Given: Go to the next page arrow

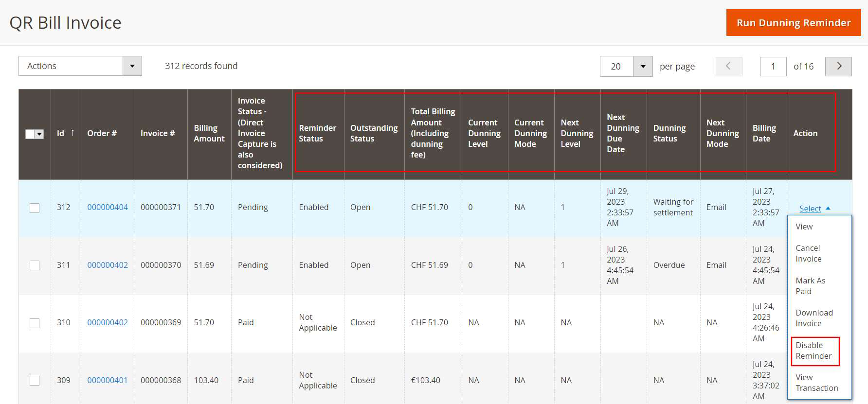Looking at the screenshot, I should click(x=838, y=67).
